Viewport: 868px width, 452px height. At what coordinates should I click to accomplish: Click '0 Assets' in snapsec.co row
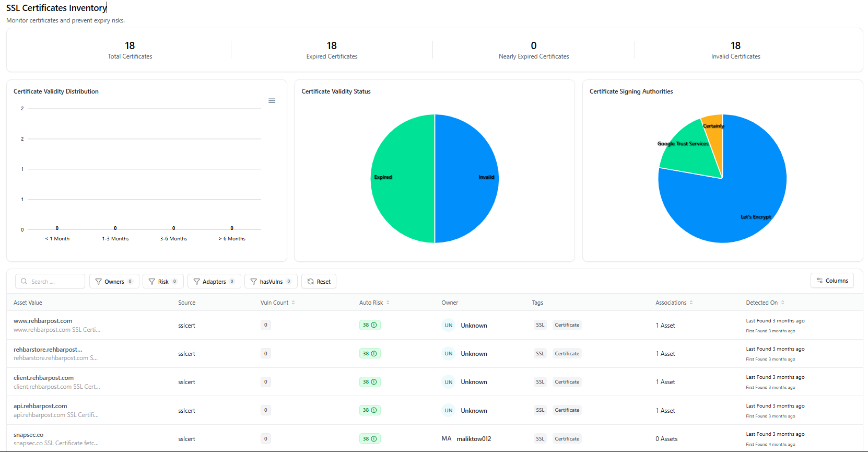click(x=666, y=439)
